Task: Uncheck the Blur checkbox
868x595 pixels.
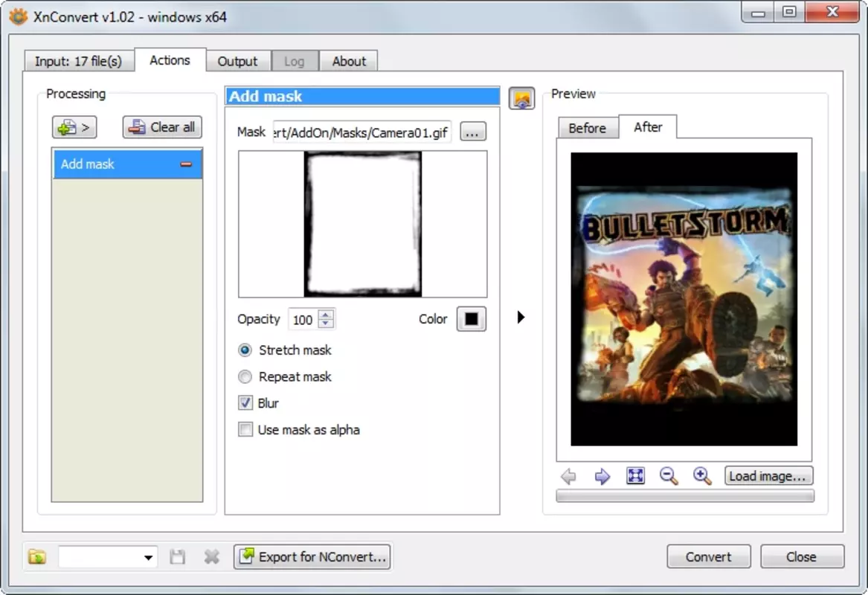Action: click(x=245, y=403)
